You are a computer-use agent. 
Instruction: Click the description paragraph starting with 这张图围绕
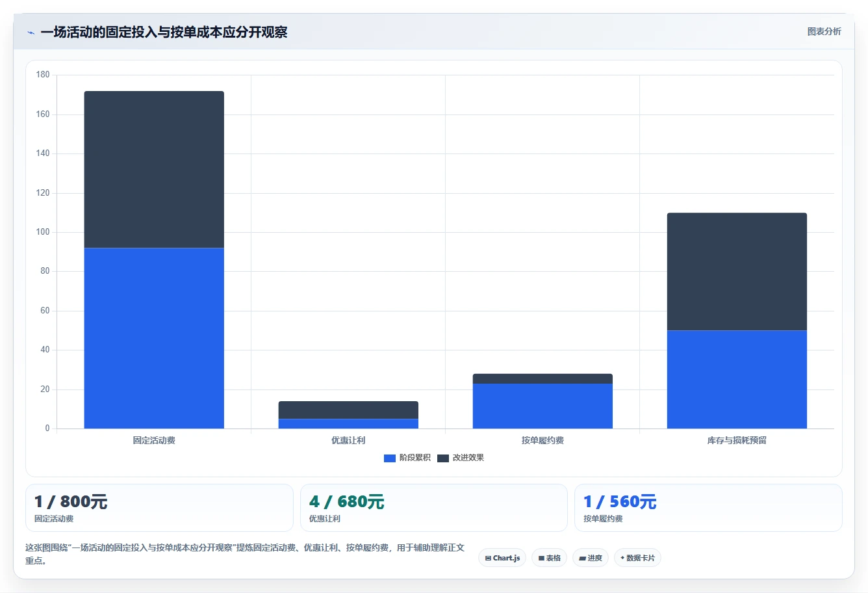[245, 554]
